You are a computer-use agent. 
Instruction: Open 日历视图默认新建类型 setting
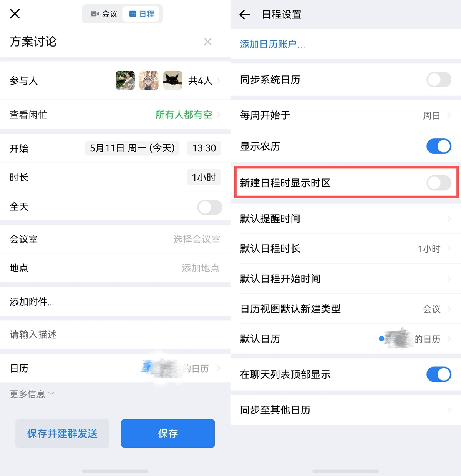click(x=346, y=309)
